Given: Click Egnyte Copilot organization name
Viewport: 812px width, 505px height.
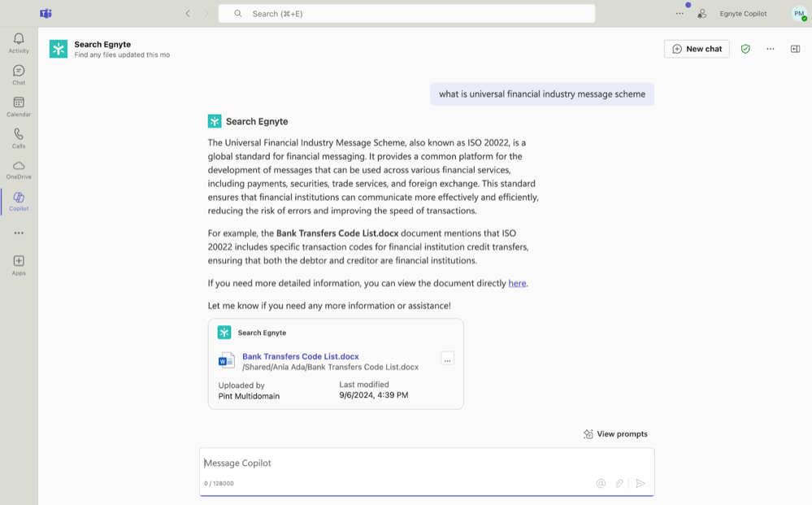Looking at the screenshot, I should (743, 14).
